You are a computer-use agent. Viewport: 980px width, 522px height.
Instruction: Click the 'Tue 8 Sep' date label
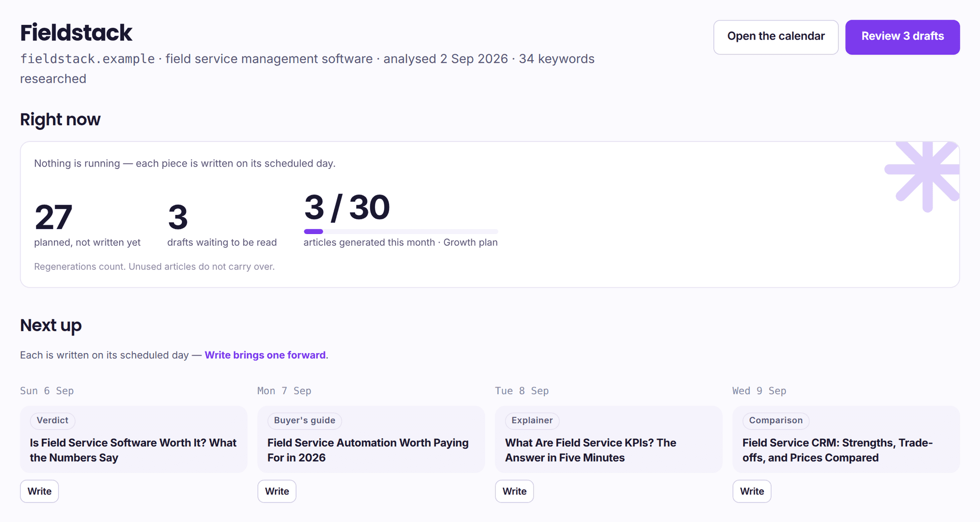[522, 391]
